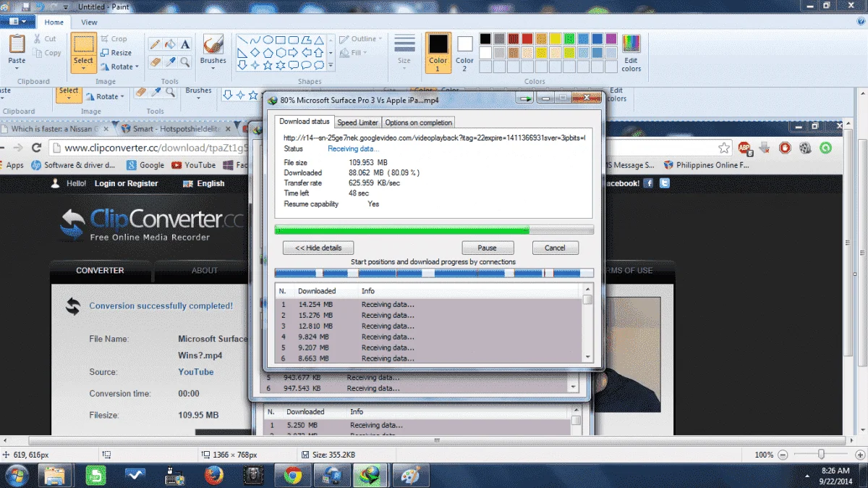This screenshot has width=868, height=488.
Task: Pick the red color swatch in palette
Action: [527, 39]
